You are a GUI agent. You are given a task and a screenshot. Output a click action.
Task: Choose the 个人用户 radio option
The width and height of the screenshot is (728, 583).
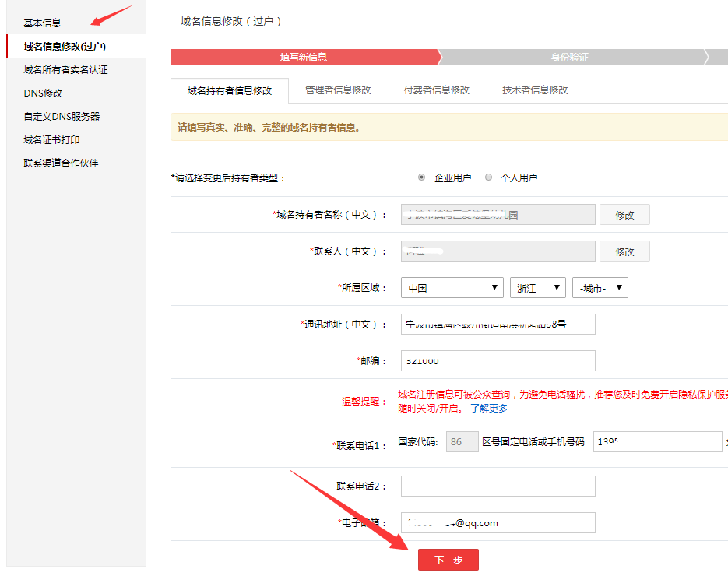coord(489,177)
